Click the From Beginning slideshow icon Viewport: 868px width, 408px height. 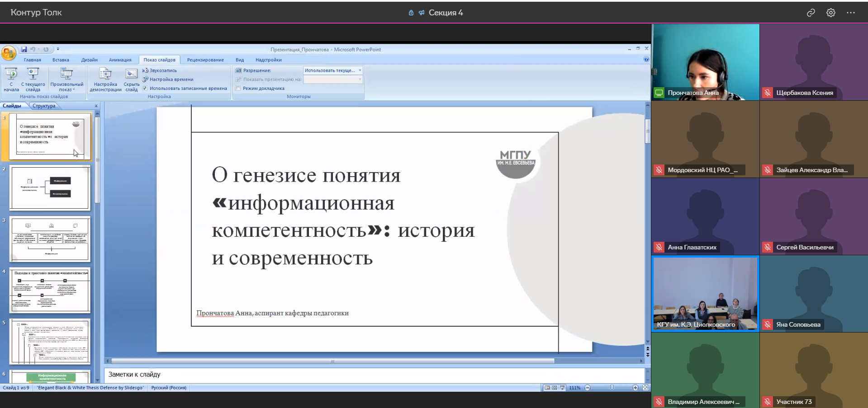[11, 74]
